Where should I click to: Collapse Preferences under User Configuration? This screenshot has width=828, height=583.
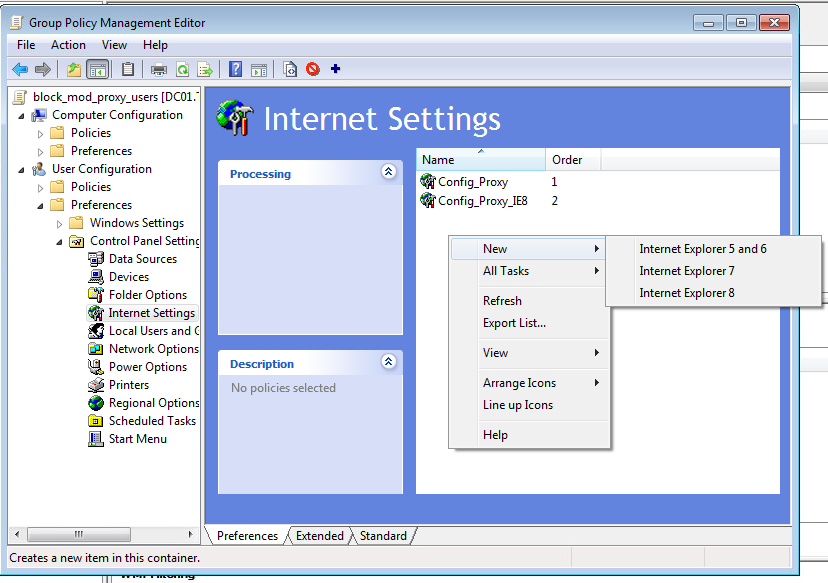(40, 206)
